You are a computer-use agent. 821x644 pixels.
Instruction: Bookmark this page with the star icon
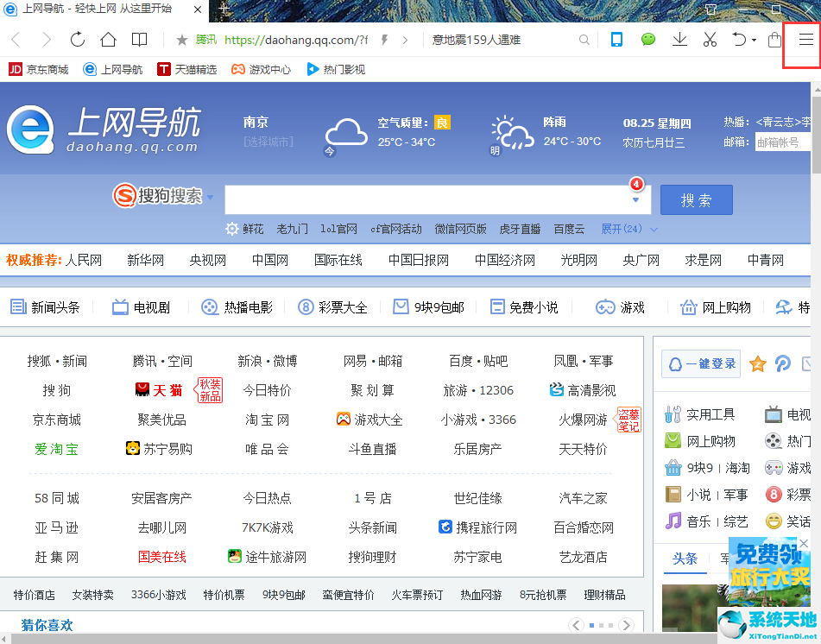tap(181, 40)
